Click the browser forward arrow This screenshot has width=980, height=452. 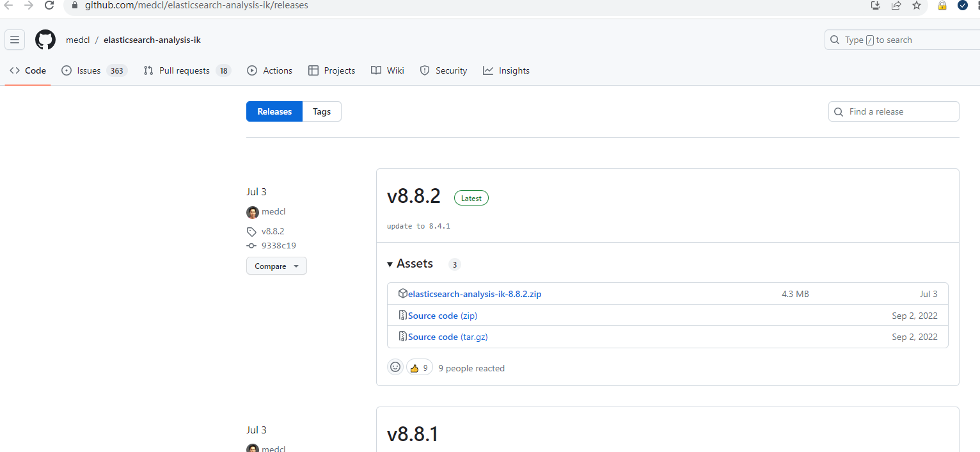click(x=29, y=5)
